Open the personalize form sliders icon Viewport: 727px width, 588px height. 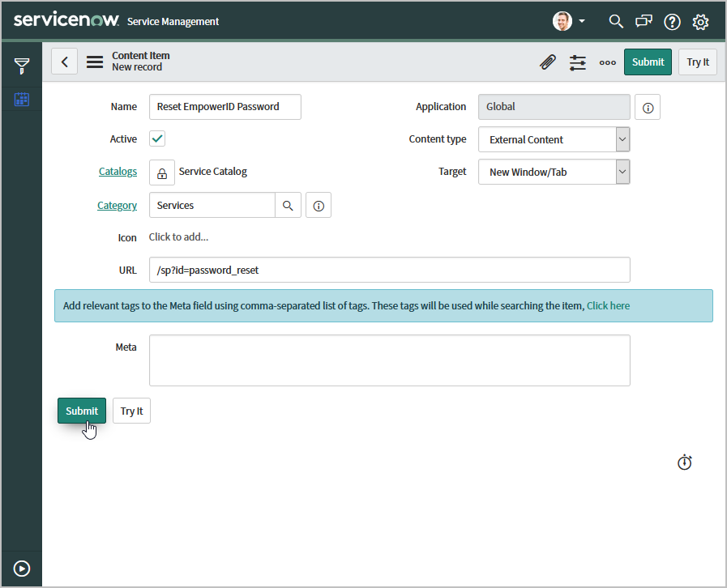[577, 62]
